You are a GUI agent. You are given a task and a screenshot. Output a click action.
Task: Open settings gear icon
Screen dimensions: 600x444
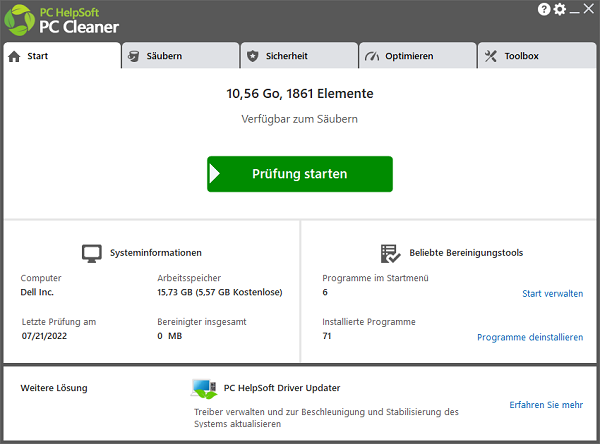pyautogui.click(x=560, y=9)
